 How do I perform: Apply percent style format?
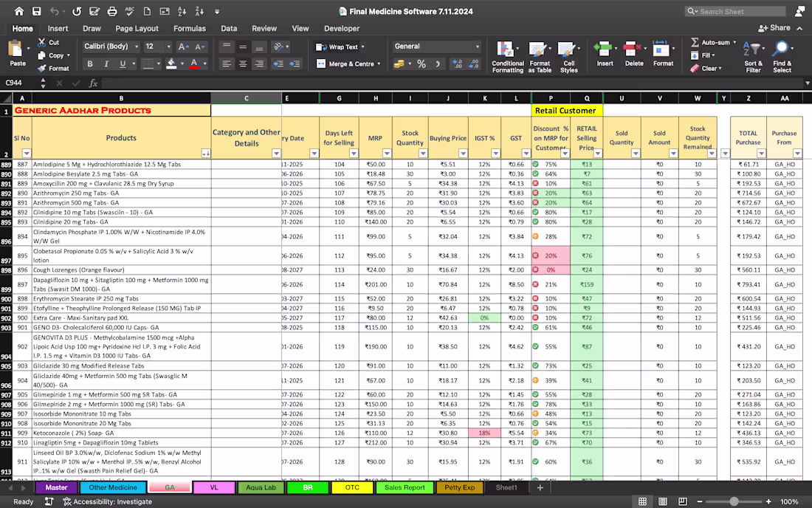(422, 63)
